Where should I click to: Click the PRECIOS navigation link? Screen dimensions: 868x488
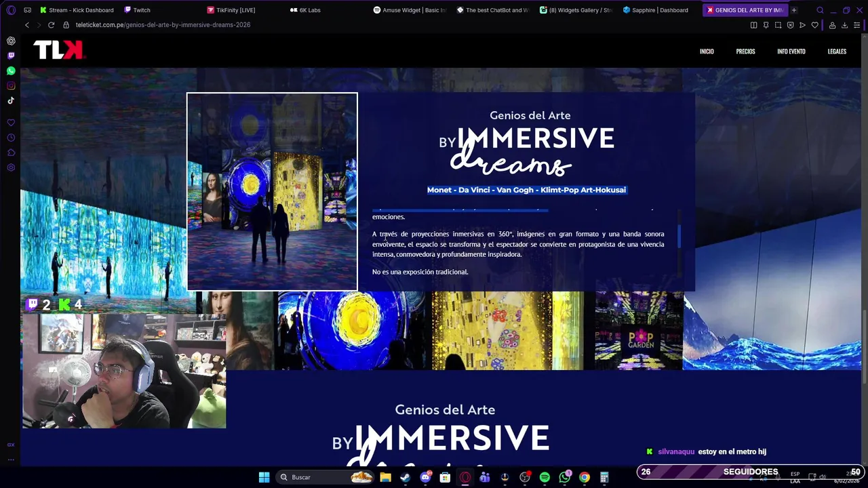[745, 52]
